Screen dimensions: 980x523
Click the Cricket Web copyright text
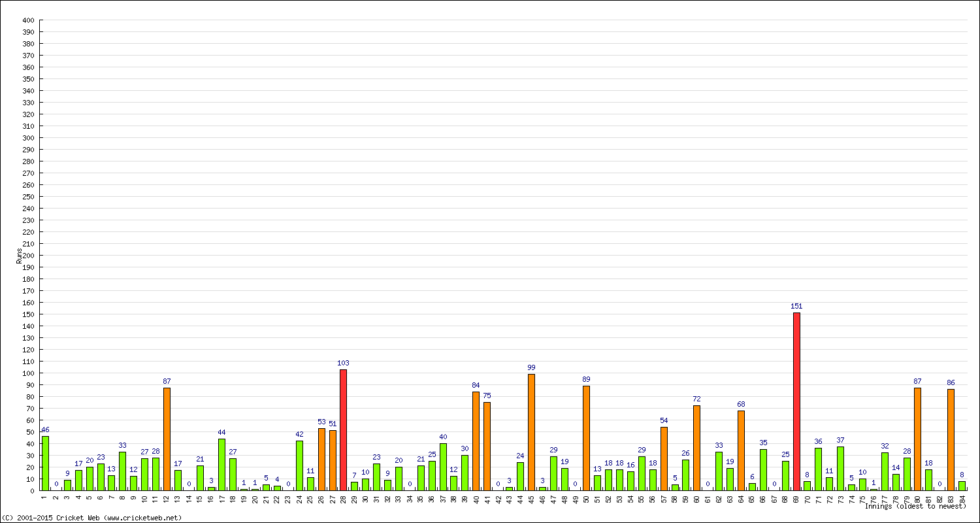pyautogui.click(x=92, y=518)
